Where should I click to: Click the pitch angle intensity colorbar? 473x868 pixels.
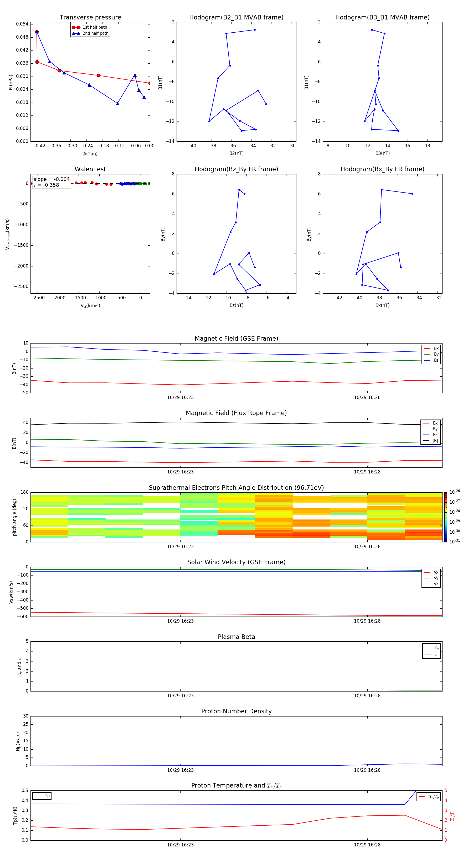point(446,517)
